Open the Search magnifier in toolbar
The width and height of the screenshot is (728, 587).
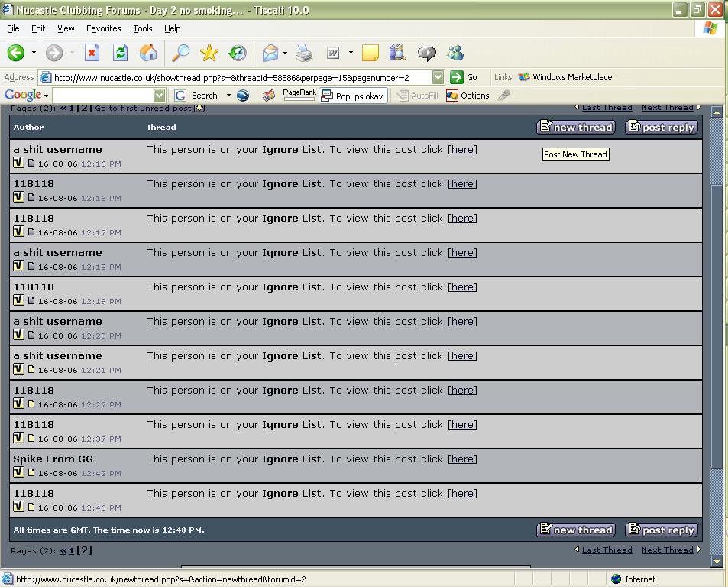tap(180, 53)
